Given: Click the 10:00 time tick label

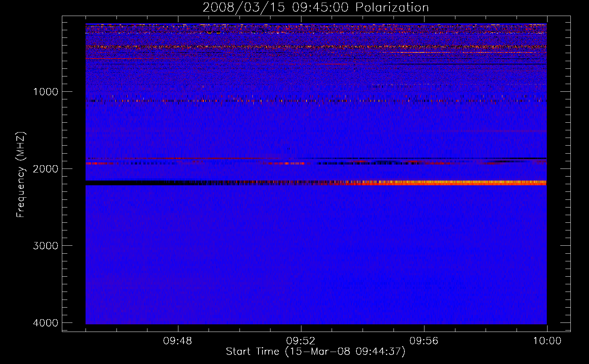Looking at the screenshot, I should tap(547, 341).
